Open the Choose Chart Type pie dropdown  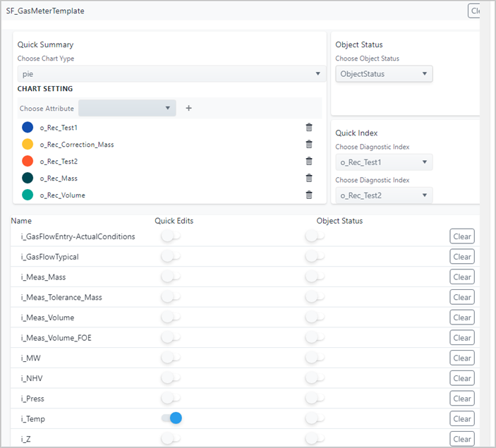click(x=169, y=73)
